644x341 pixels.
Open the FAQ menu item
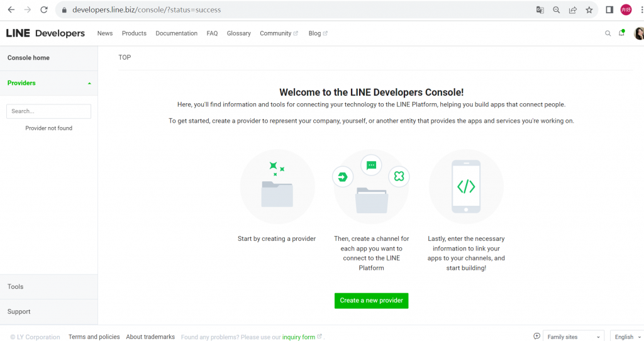212,33
